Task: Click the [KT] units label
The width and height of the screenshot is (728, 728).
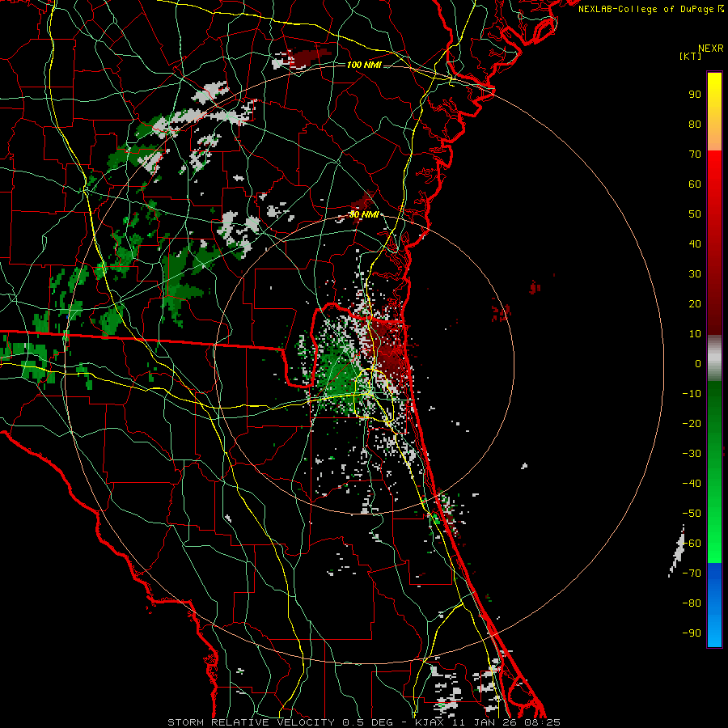Action: point(691,56)
